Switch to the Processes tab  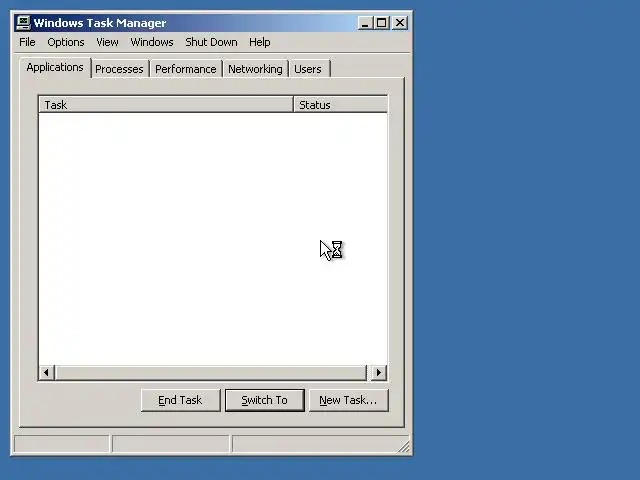click(119, 69)
